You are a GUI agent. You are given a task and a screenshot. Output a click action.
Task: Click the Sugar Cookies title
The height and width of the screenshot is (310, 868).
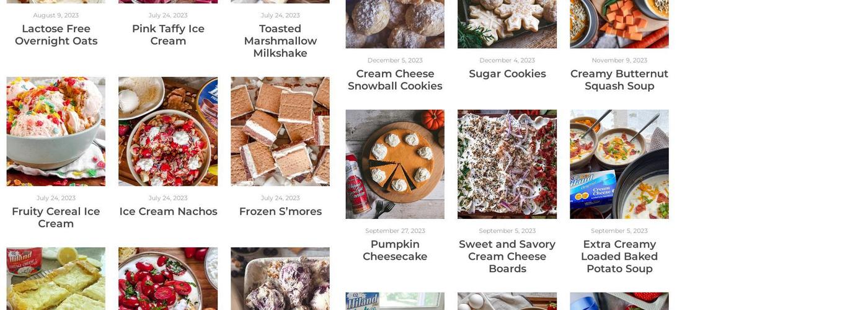click(507, 74)
